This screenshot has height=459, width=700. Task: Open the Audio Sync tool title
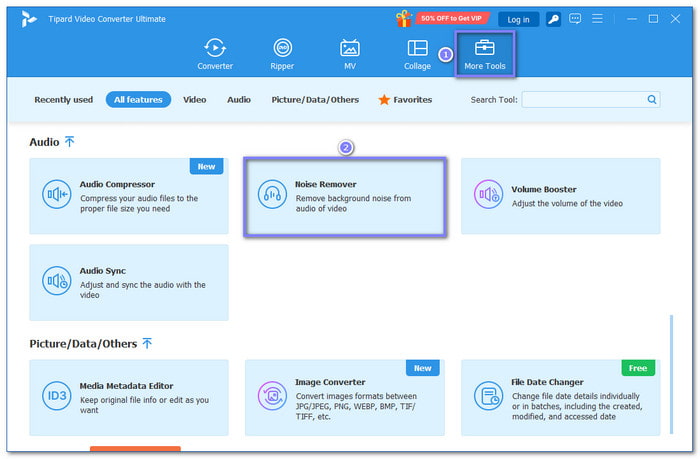tap(103, 271)
